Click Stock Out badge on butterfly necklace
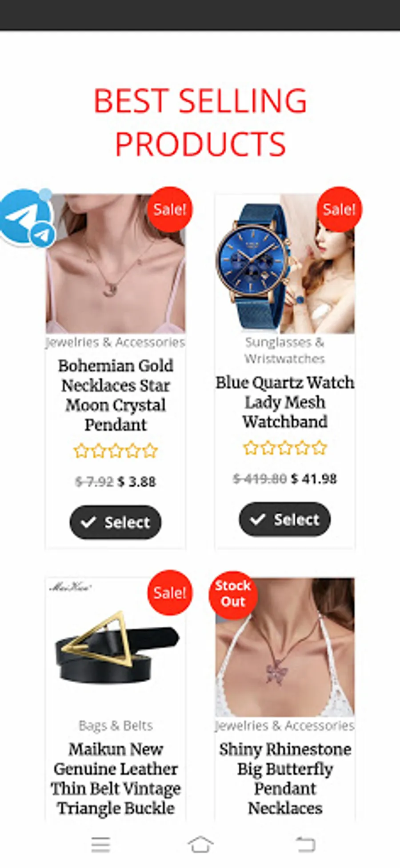Image resolution: width=400 pixels, height=868 pixels. (233, 594)
